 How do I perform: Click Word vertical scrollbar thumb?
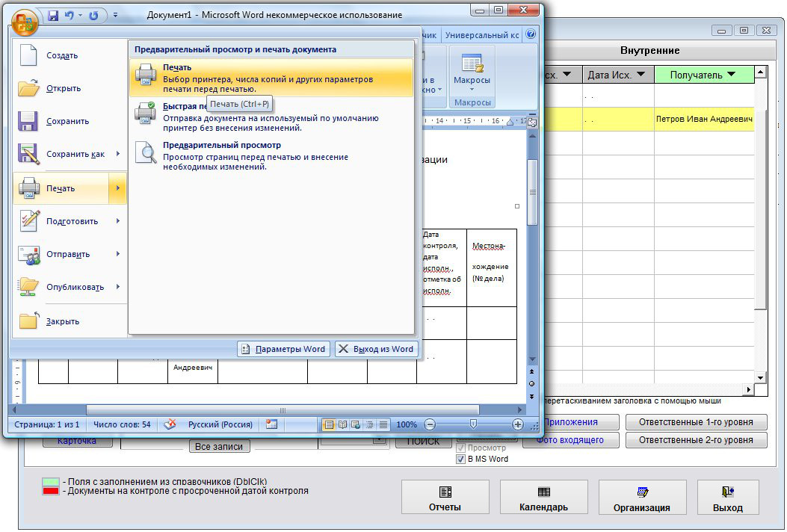532,192
